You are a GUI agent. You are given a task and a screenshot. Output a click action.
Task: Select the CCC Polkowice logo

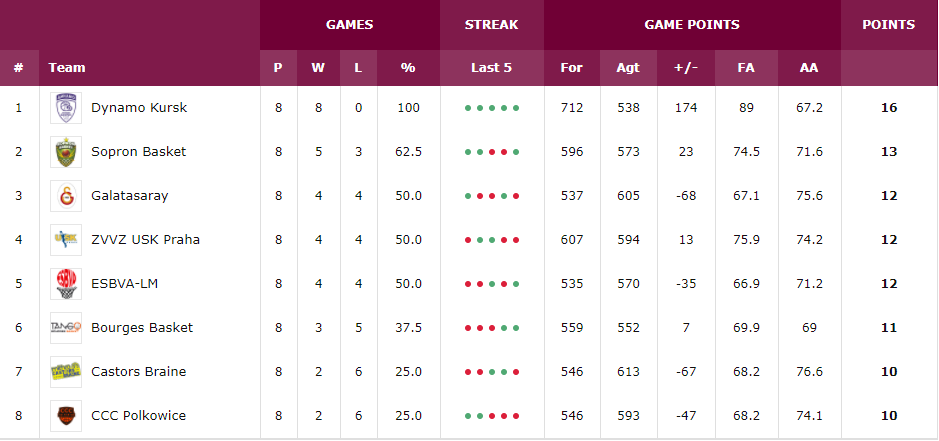pos(66,416)
